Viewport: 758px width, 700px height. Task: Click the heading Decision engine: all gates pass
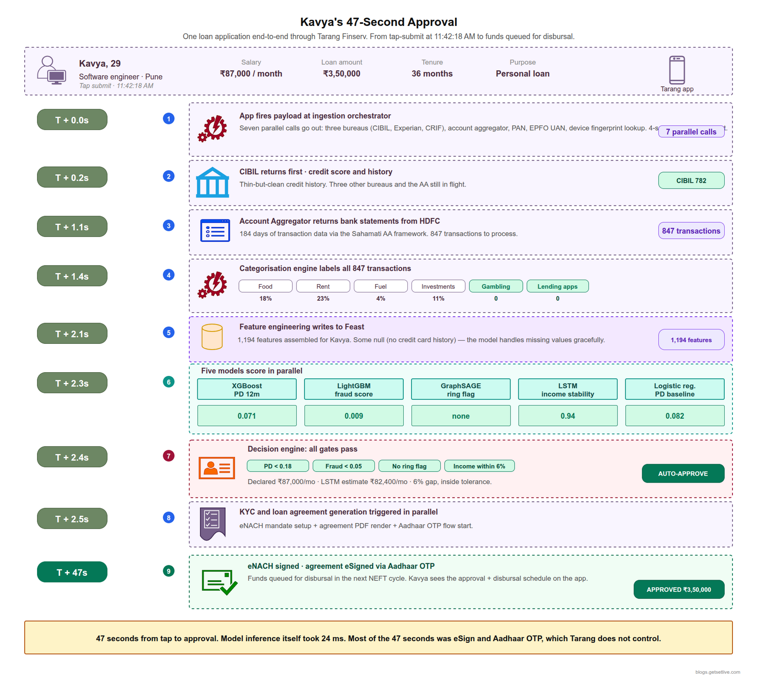coord(302,449)
